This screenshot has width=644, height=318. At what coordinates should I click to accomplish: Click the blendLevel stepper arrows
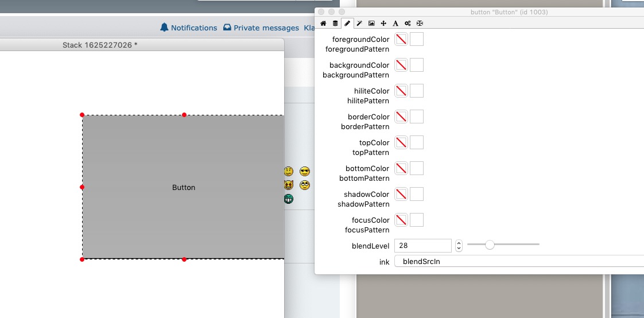coord(459,246)
